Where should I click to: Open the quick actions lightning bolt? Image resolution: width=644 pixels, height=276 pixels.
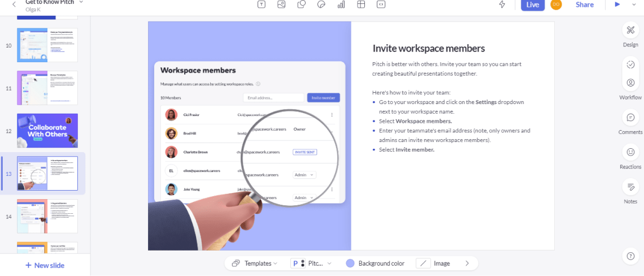pyautogui.click(x=502, y=5)
